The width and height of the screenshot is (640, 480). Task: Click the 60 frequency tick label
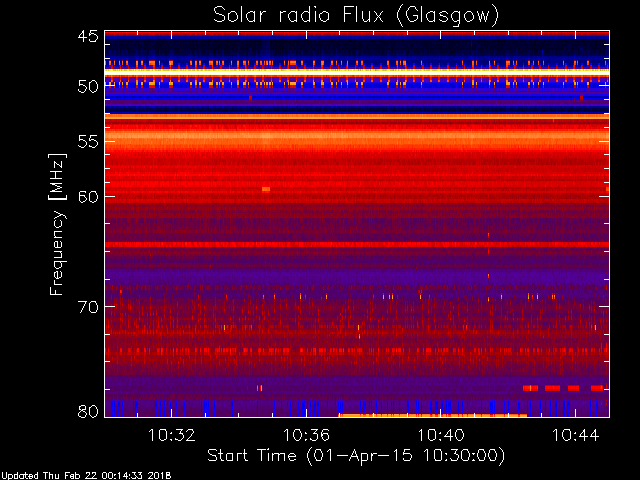point(88,197)
